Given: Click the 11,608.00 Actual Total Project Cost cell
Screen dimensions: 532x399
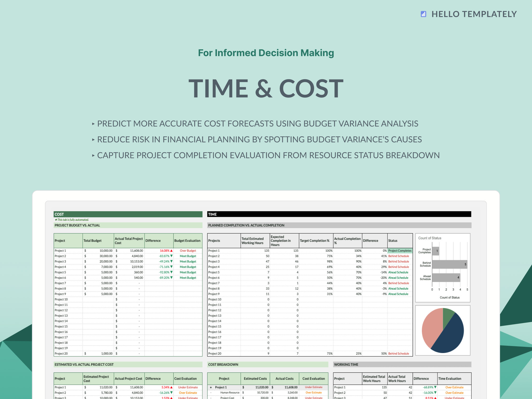Looking at the screenshot, I should coord(129,251).
